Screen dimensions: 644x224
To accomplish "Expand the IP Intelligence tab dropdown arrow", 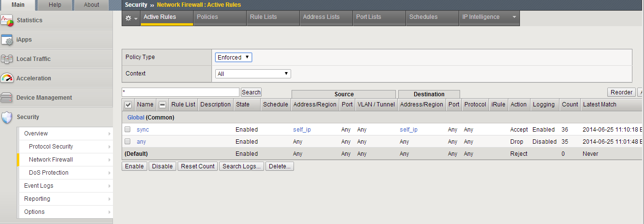I will [514, 17].
